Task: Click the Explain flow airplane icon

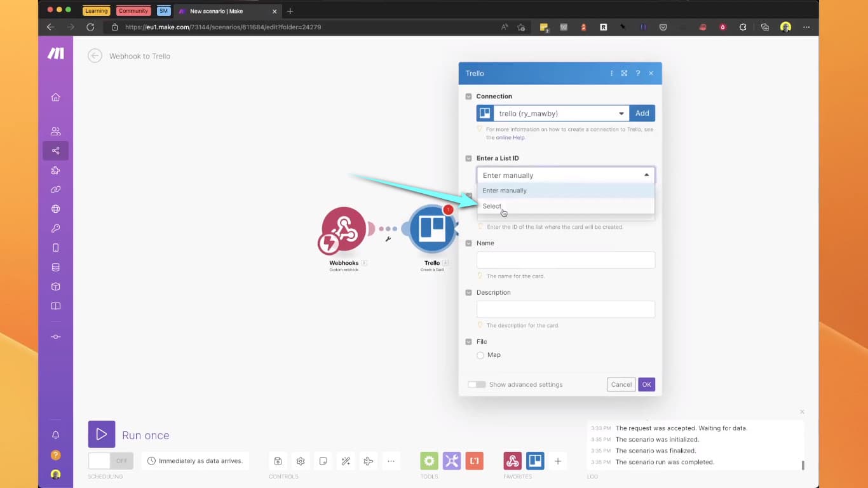Action: [368, 461]
